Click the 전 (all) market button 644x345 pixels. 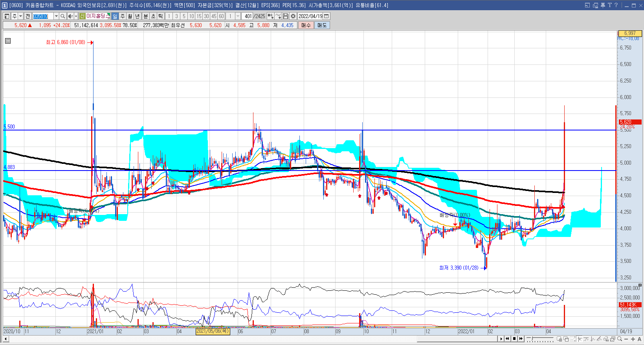click(x=28, y=16)
